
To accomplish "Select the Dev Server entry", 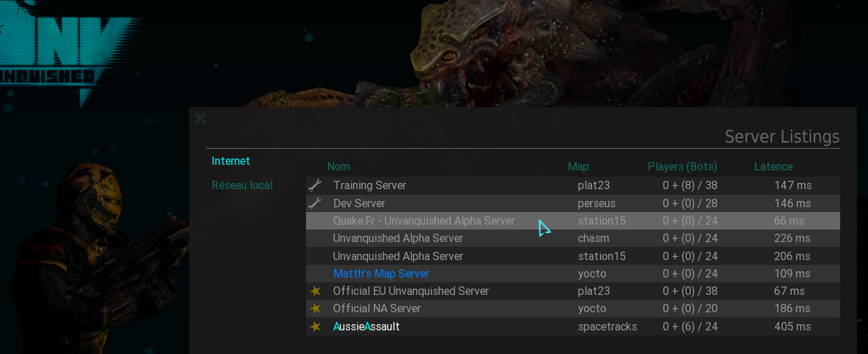I will tap(573, 203).
